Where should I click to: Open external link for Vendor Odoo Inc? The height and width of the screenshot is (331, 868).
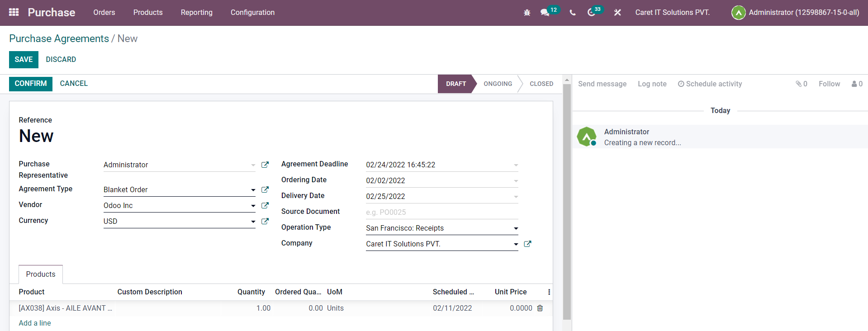(265, 205)
